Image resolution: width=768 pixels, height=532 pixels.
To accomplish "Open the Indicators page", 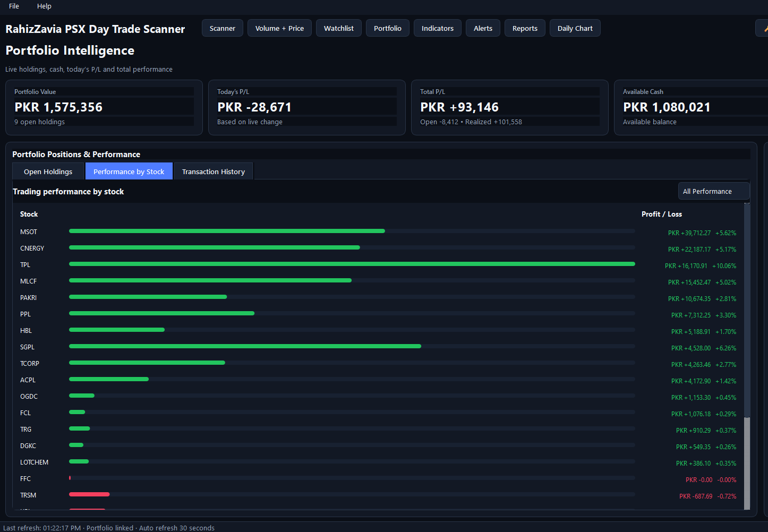I will click(438, 28).
